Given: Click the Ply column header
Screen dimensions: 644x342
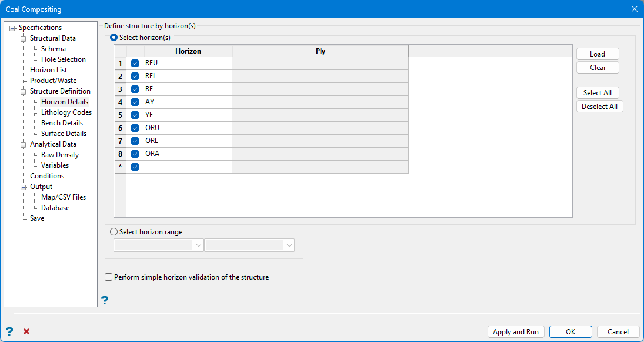Looking at the screenshot, I should tap(321, 51).
